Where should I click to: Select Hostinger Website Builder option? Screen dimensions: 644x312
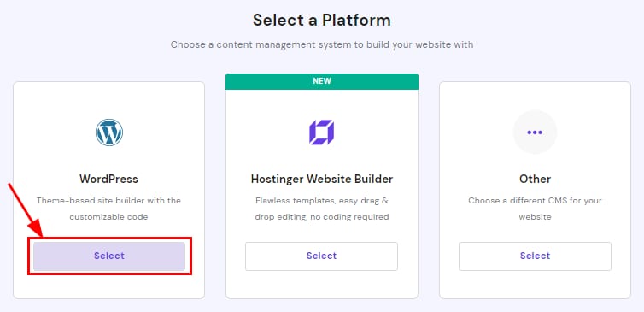click(322, 256)
